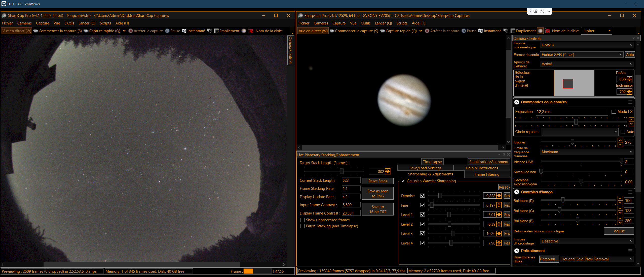Open Scripts menu in the SVBONY window
The height and width of the screenshot is (277, 644).
(x=402, y=23)
